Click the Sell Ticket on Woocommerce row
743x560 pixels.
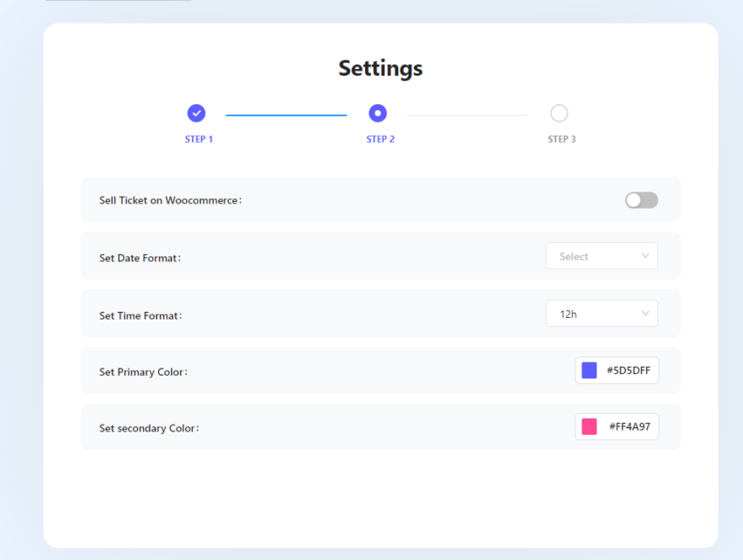coord(379,199)
